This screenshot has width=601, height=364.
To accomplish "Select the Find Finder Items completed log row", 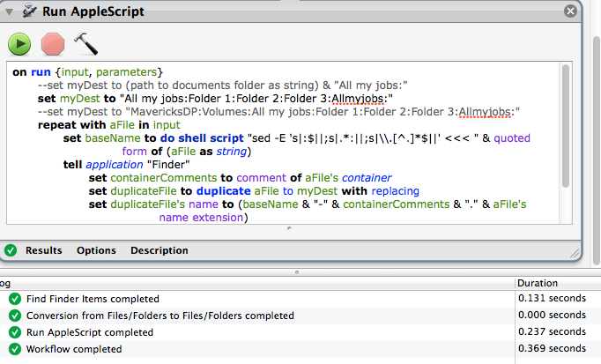I will click(256, 299).
